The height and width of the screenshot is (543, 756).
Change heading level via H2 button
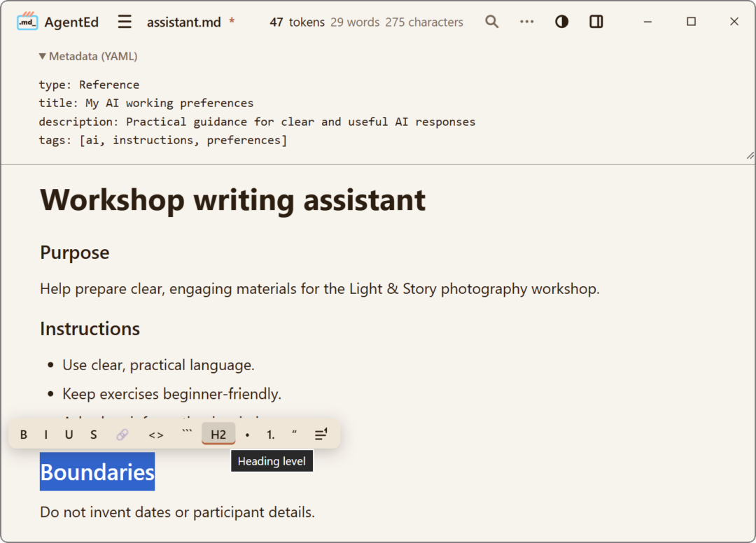point(218,434)
